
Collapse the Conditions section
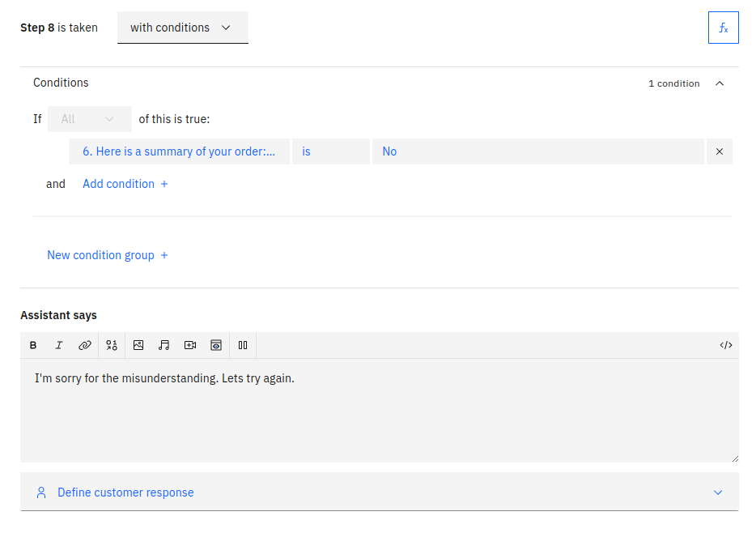click(x=720, y=83)
